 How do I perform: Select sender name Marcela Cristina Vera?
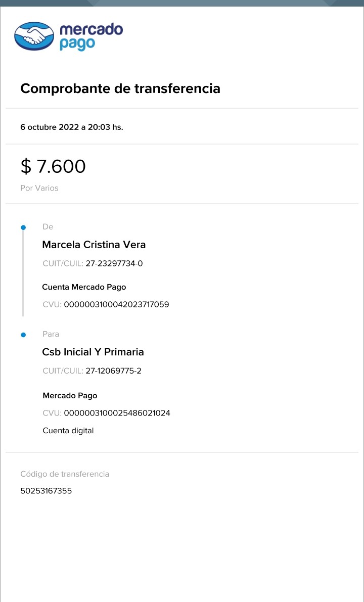point(94,245)
